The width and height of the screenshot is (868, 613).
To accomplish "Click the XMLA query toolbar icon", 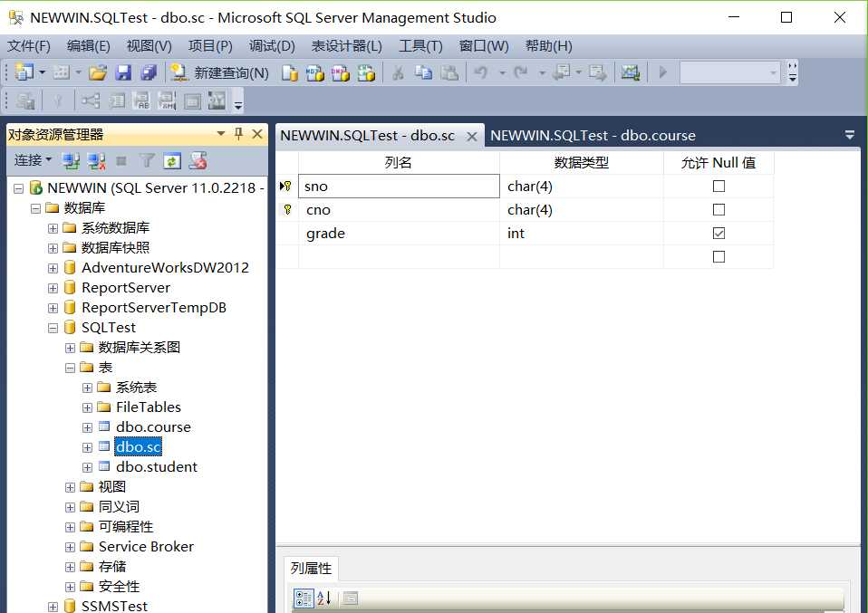I will [x=366, y=72].
